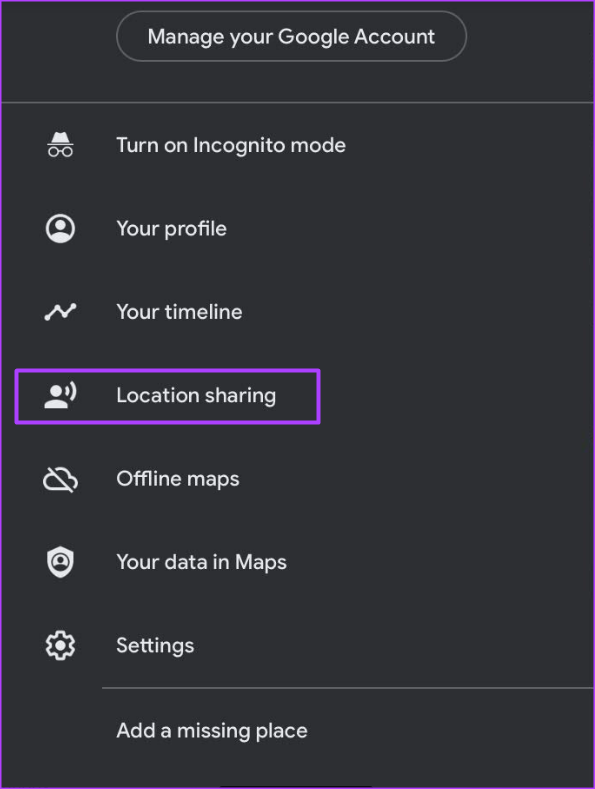595x789 pixels.
Task: Select the Location sharing text label
Action: pos(196,396)
